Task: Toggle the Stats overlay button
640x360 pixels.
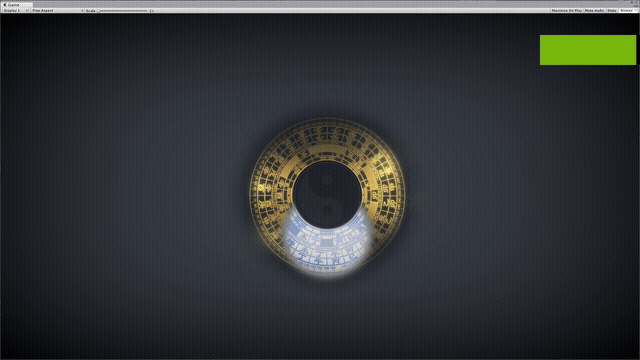Action: [x=612, y=11]
